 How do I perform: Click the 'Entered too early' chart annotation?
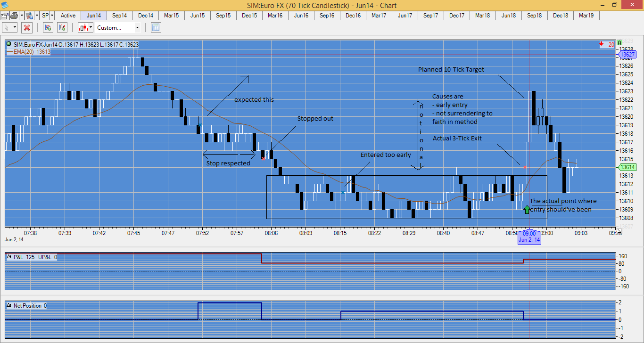386,155
